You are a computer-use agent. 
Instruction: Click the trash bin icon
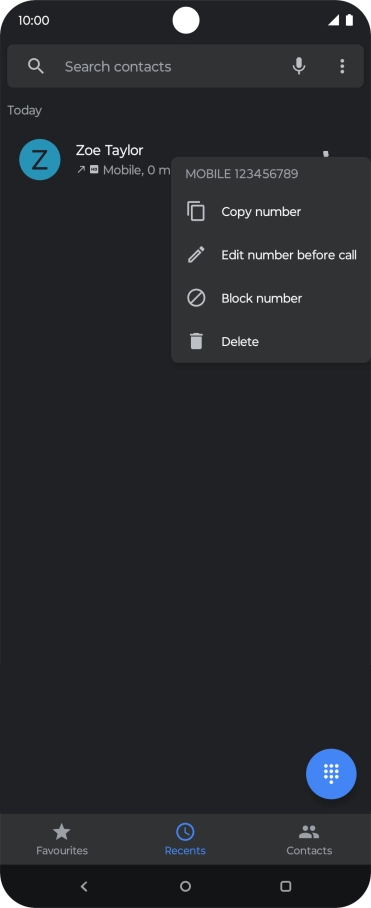[196, 341]
